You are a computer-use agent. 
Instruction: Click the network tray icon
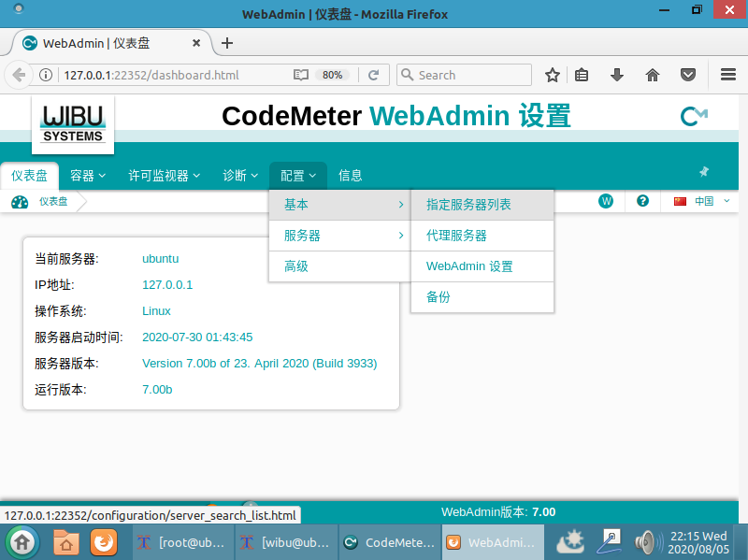tap(610, 542)
